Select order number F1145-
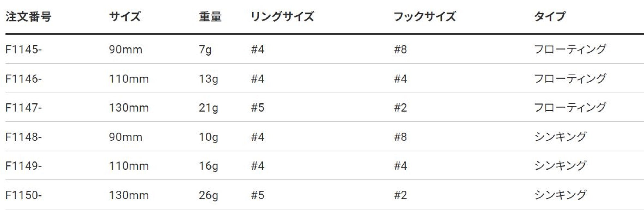The height and width of the screenshot is (210, 644). coord(24,50)
